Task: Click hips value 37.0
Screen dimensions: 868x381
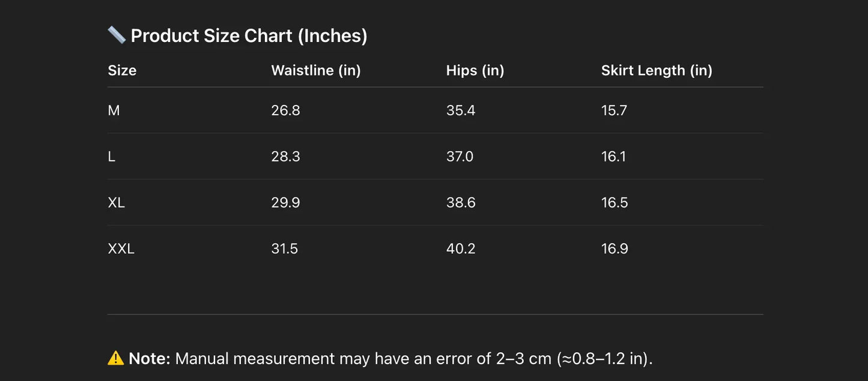Action: [460, 157]
